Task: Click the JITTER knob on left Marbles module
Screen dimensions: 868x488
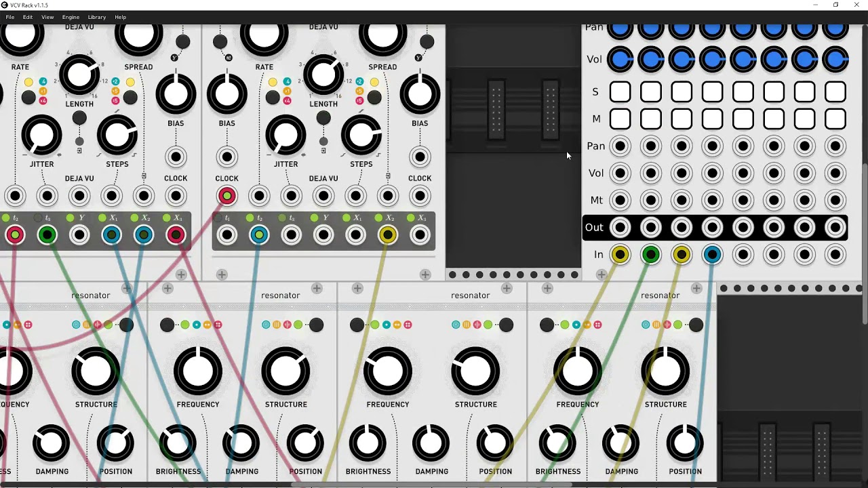Action: 41,136
